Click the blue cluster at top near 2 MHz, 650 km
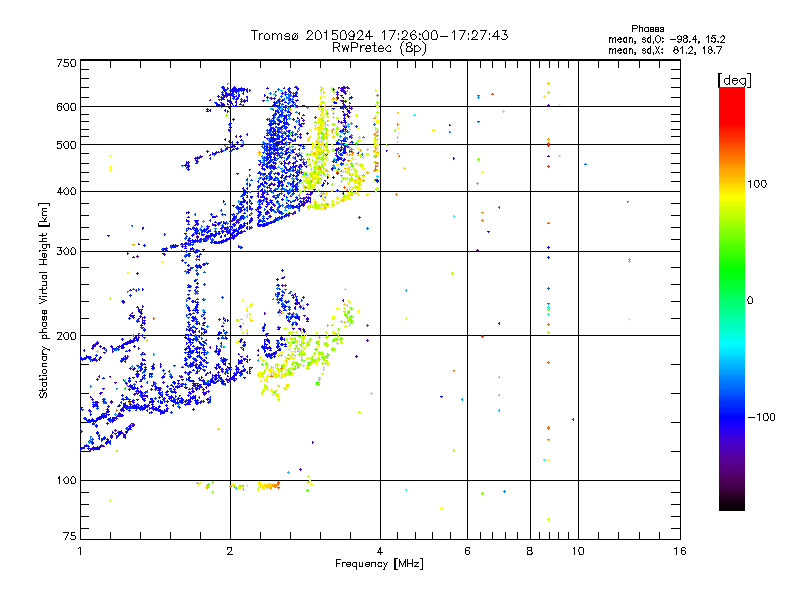Viewport: 800px width, 600px height. 232,96
